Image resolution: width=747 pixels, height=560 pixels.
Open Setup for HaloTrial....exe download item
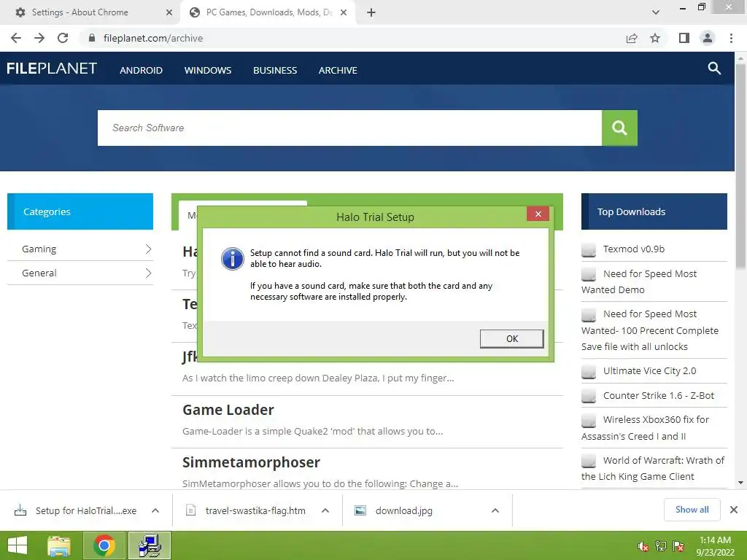[86, 510]
